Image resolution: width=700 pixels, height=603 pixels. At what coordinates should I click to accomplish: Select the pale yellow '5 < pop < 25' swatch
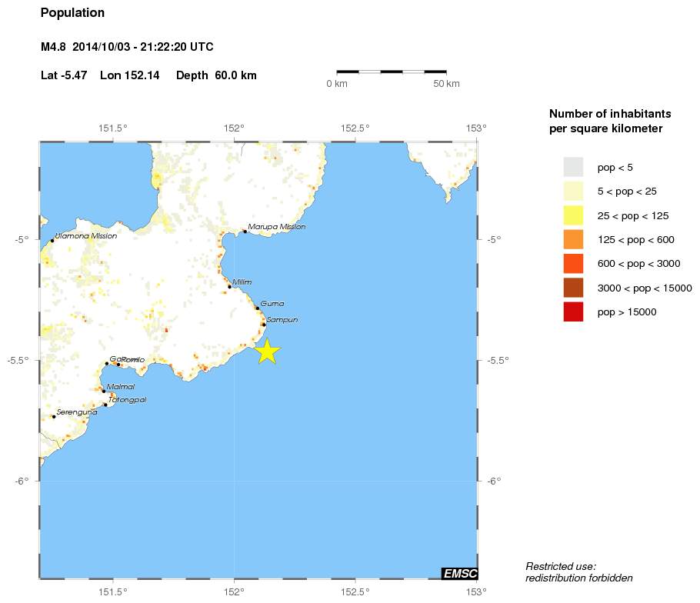(x=573, y=191)
